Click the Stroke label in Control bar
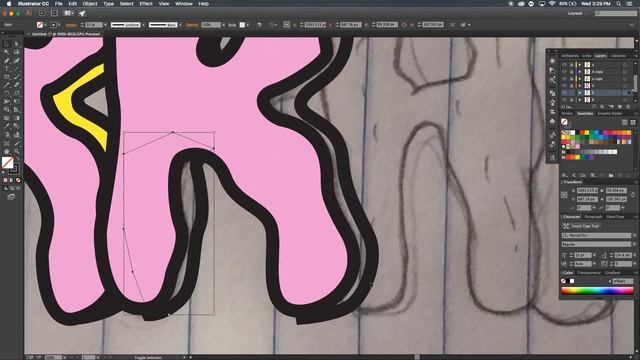The height and width of the screenshot is (360, 640). 71,25
